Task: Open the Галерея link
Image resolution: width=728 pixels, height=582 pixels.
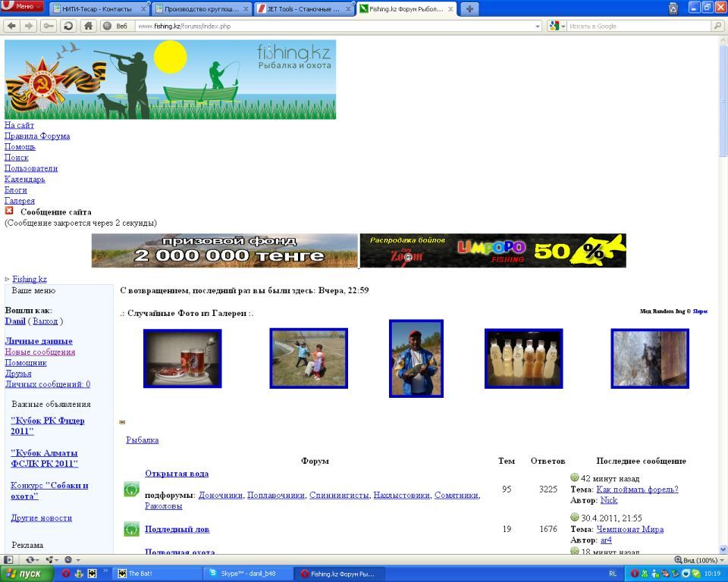Action: click(20, 201)
